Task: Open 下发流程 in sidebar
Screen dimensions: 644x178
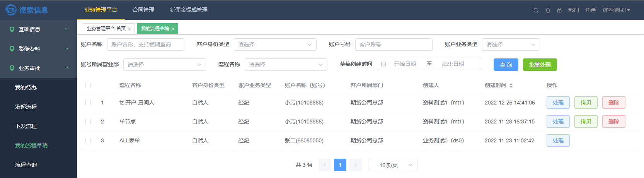Action: coord(38,126)
